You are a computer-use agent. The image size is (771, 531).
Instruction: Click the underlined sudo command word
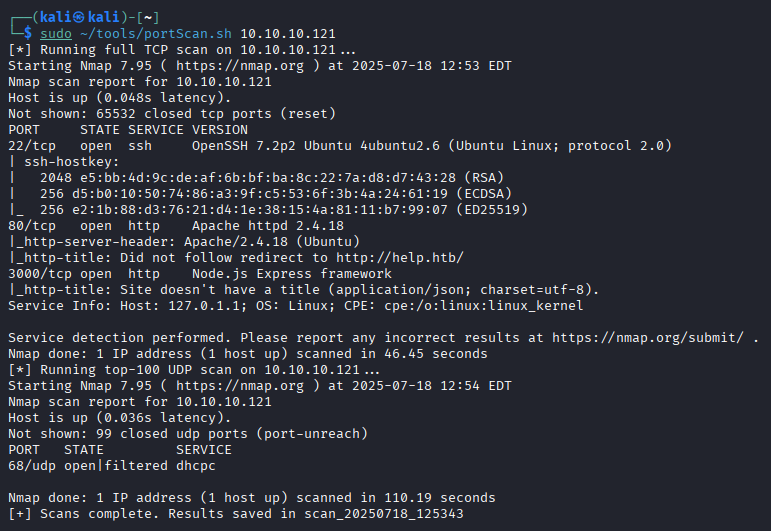pyautogui.click(x=55, y=34)
